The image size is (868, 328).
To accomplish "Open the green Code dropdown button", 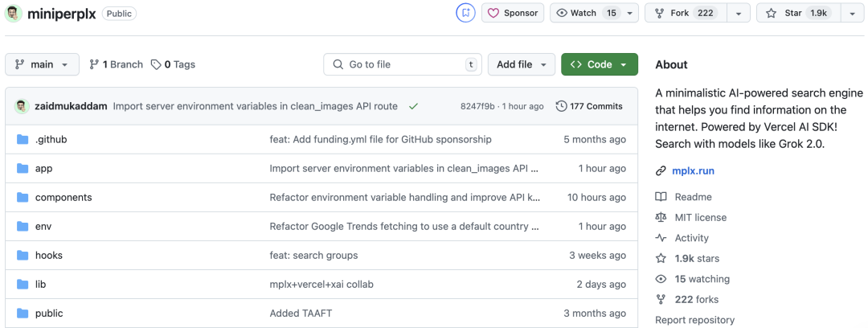I will point(600,64).
